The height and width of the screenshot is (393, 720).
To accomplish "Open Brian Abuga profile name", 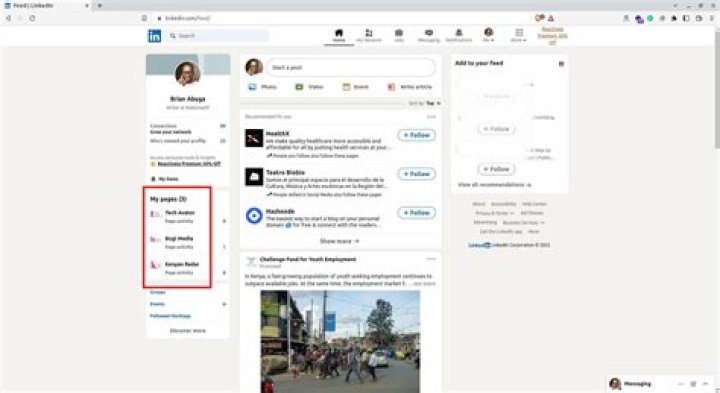I will [x=188, y=99].
